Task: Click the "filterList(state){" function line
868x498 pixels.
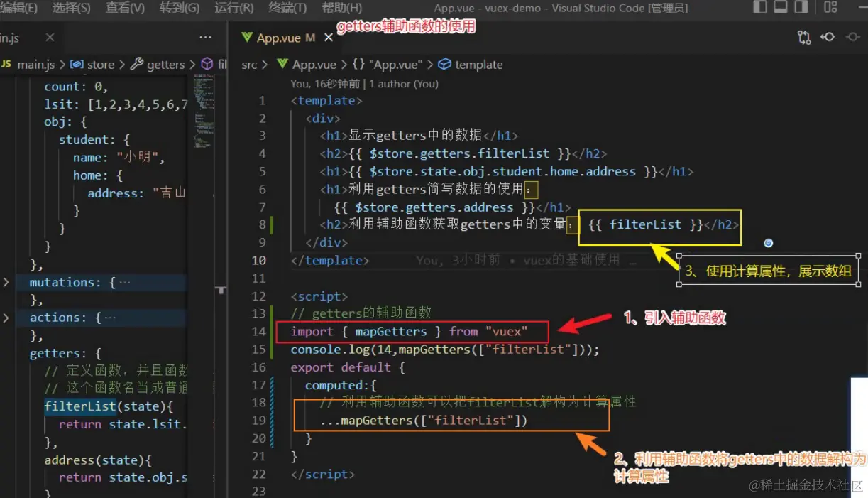Action: point(109,406)
